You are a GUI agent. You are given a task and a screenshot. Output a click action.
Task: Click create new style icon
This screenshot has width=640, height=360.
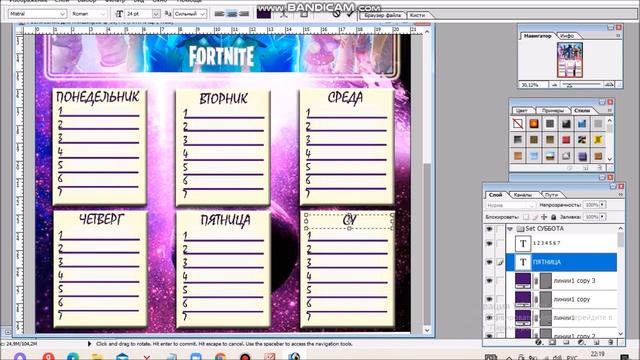(585, 168)
